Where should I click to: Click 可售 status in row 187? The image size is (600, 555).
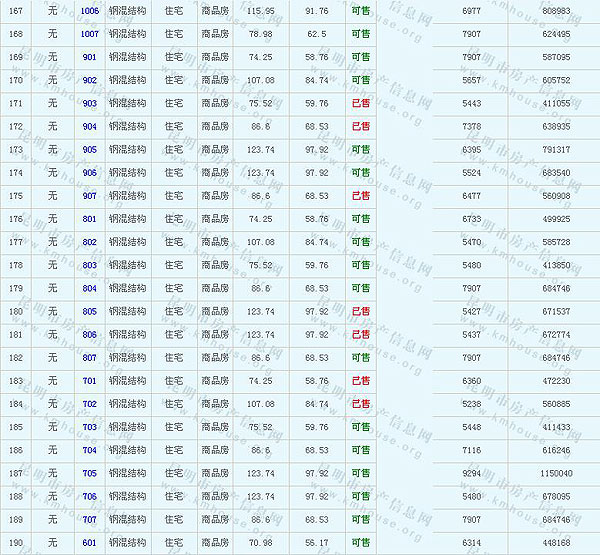tap(360, 473)
